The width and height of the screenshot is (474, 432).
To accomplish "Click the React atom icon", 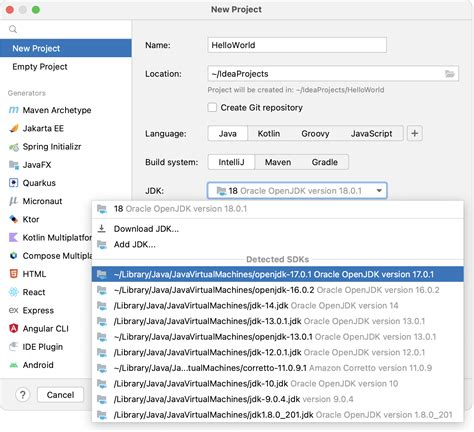I will pyautogui.click(x=13, y=292).
